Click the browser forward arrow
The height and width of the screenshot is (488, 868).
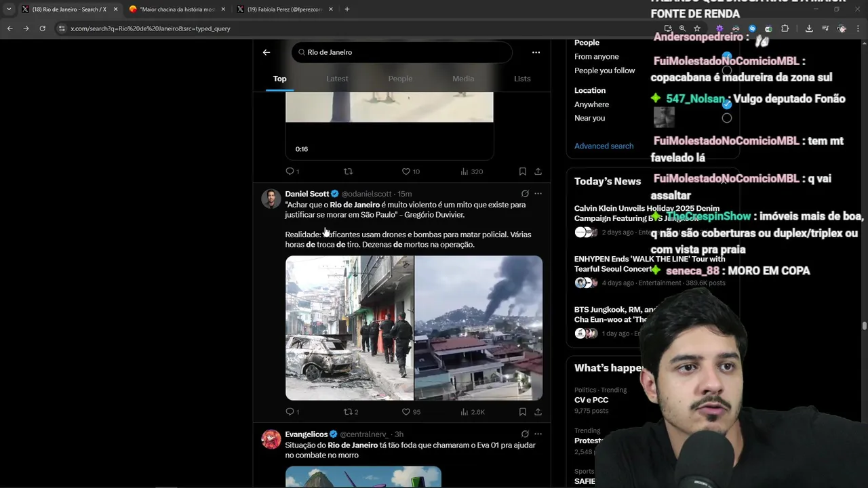click(26, 28)
